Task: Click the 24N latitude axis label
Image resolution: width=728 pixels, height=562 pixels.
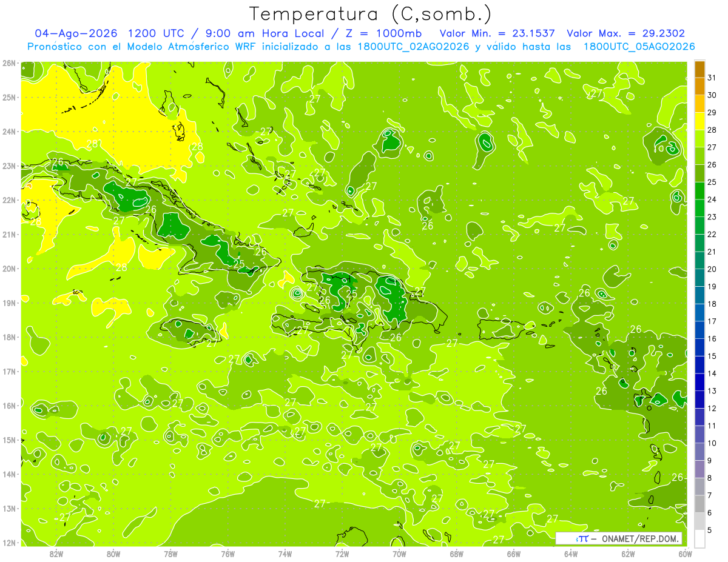Action: (8, 132)
